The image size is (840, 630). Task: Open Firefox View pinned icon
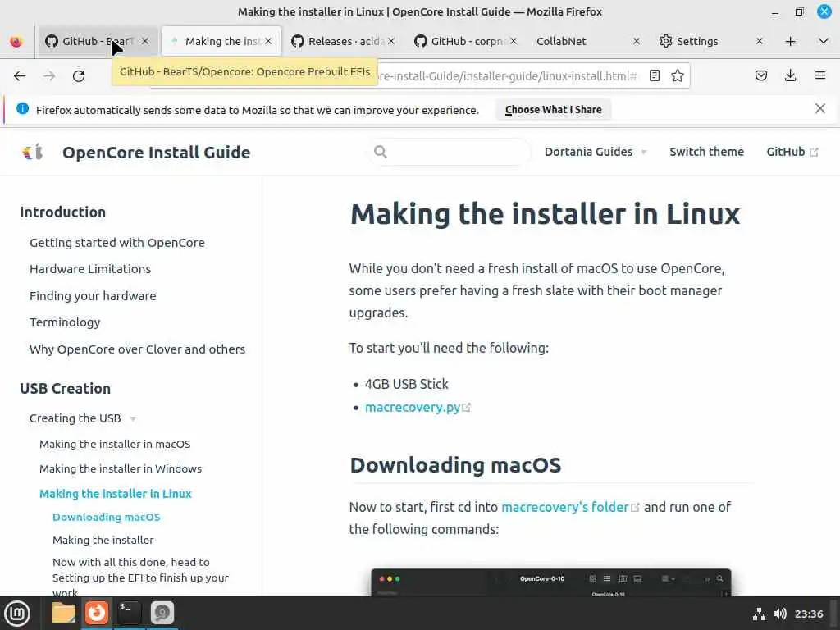tap(16, 41)
